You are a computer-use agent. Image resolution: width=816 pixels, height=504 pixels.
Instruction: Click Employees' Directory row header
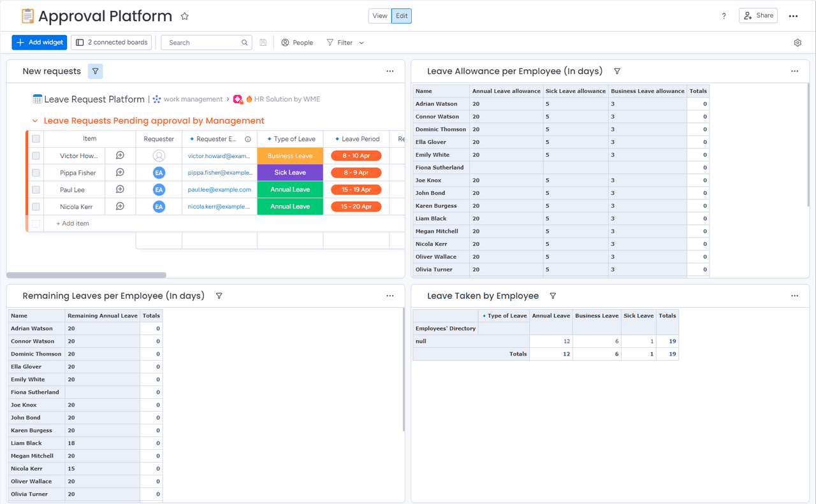(x=446, y=329)
